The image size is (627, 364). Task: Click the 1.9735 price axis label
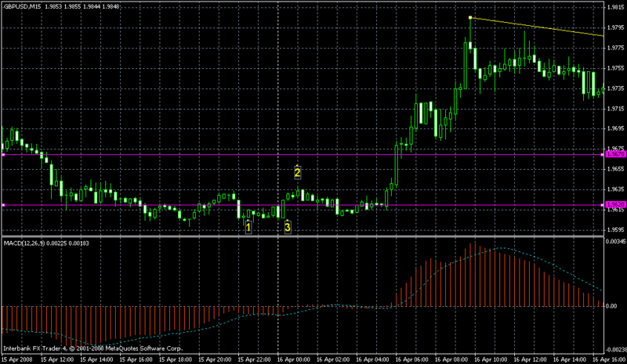tap(616, 88)
